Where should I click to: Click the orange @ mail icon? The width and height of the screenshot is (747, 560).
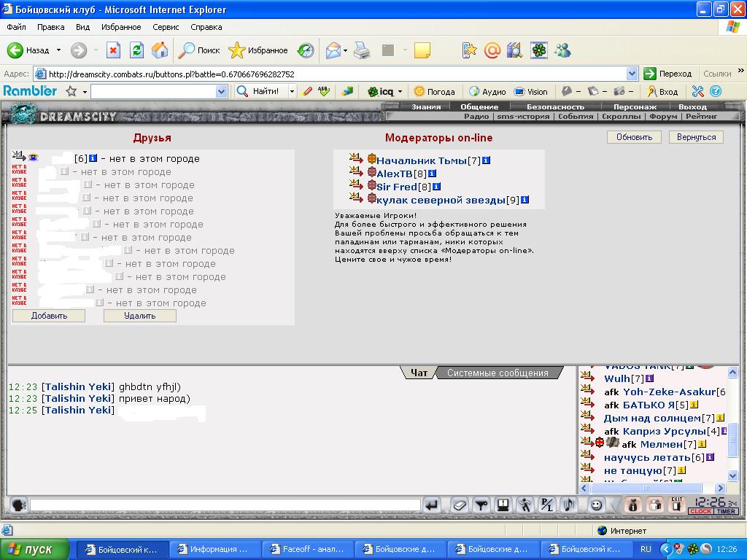[x=492, y=50]
